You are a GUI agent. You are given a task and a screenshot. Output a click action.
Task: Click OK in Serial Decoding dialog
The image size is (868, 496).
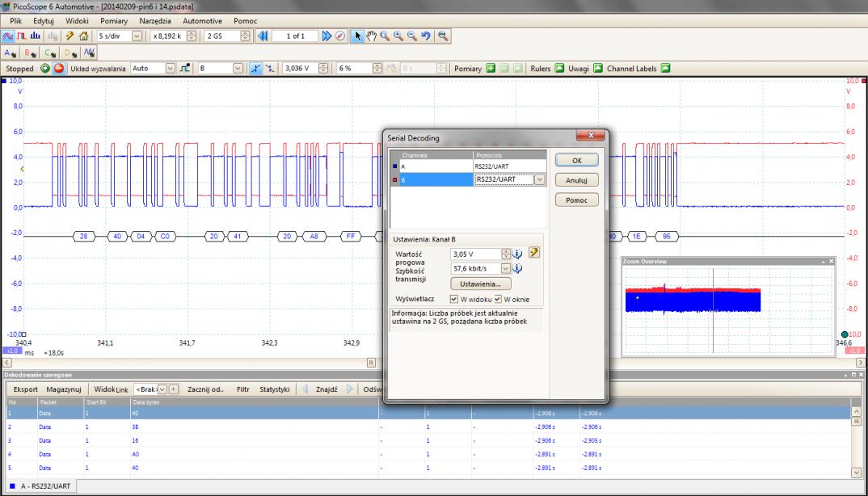tap(577, 160)
